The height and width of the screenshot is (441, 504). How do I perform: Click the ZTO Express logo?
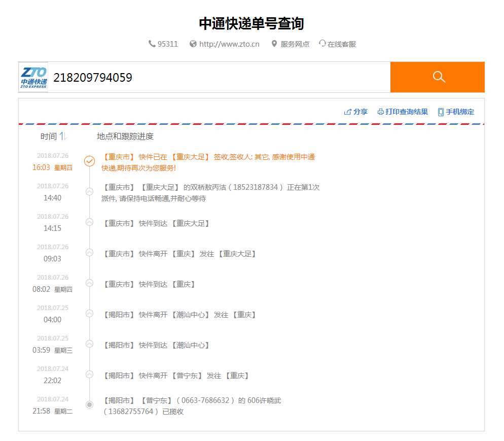[33, 77]
